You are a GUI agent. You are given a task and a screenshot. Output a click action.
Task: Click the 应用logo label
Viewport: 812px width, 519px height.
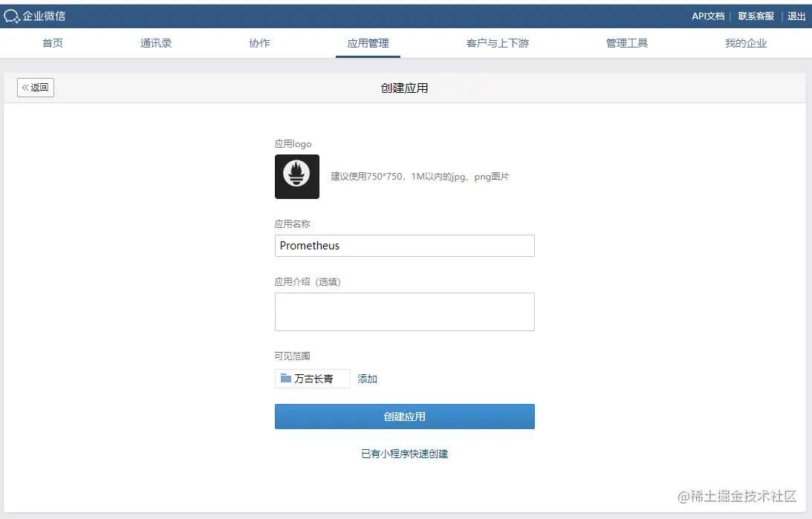coord(293,144)
